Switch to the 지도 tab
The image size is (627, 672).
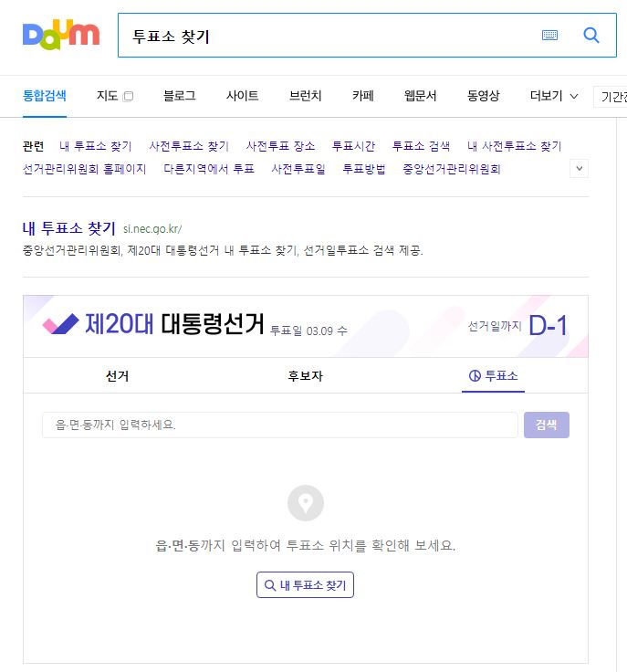coord(107,96)
